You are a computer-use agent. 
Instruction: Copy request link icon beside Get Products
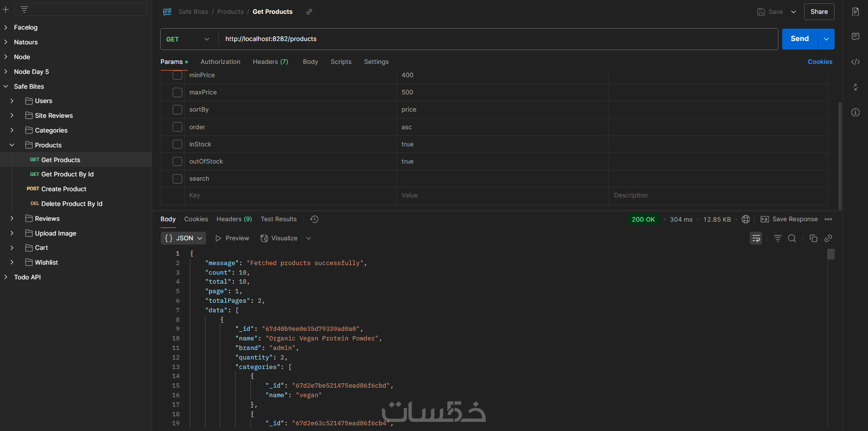pos(309,12)
